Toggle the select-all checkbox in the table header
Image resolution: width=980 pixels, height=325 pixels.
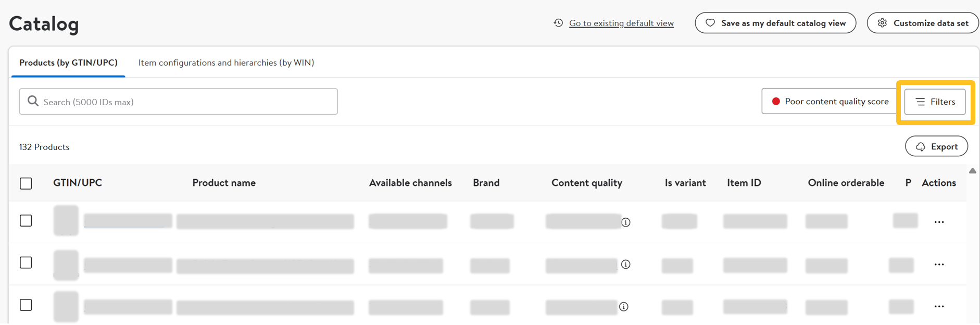click(x=26, y=183)
